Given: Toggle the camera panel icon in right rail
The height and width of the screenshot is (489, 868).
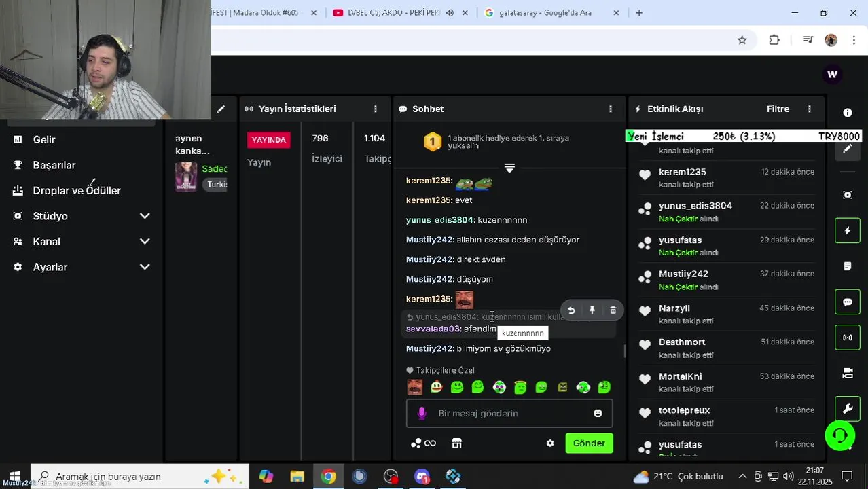Looking at the screenshot, I should click(x=848, y=374).
